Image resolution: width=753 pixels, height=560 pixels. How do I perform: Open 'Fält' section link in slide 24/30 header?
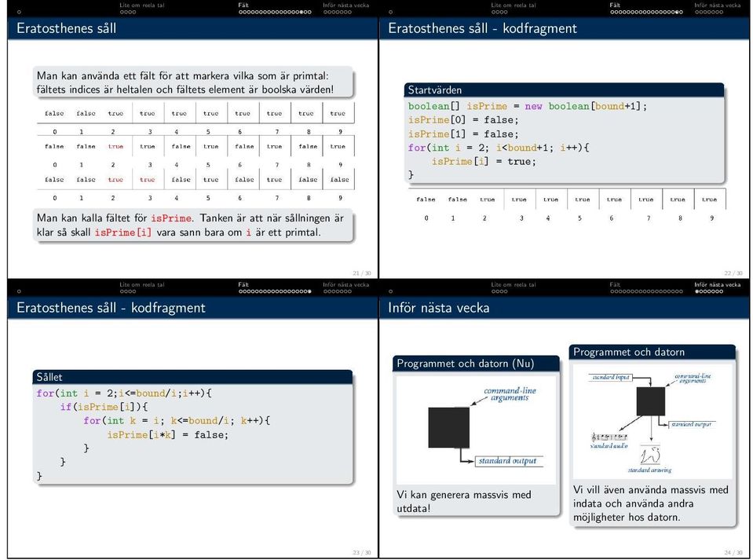[x=615, y=285]
